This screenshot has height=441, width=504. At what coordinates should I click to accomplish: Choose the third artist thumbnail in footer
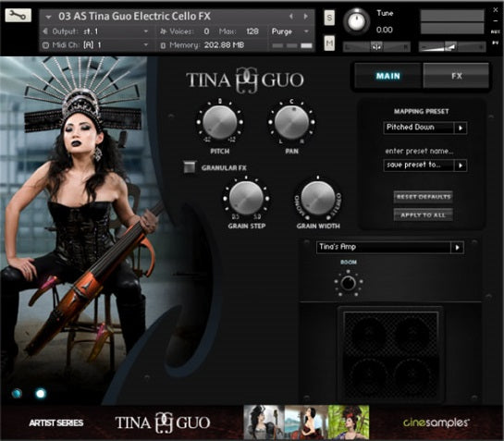[x=349, y=422]
